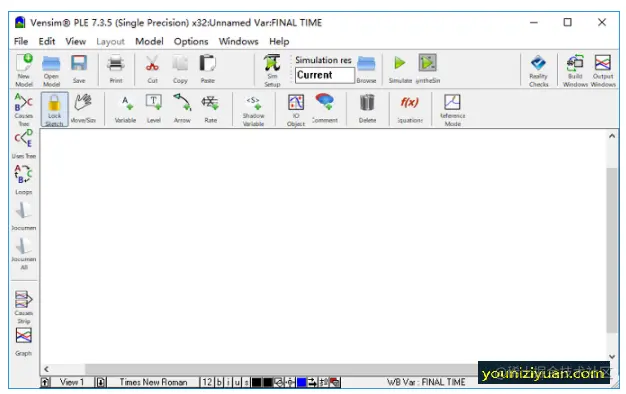Click the Open Model folder icon
Image resolution: width=626 pixels, height=394 pixels.
(51, 70)
